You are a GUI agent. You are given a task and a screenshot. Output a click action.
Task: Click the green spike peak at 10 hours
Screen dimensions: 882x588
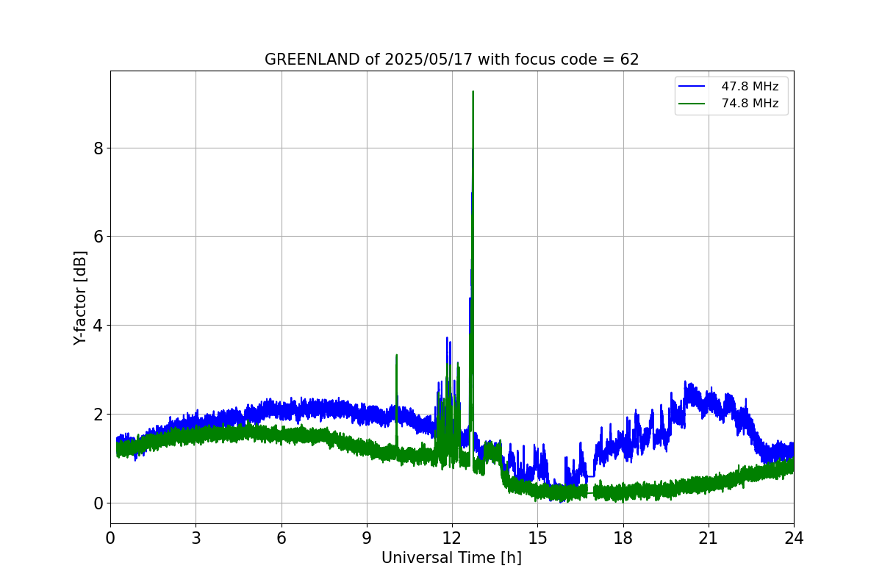coord(396,355)
